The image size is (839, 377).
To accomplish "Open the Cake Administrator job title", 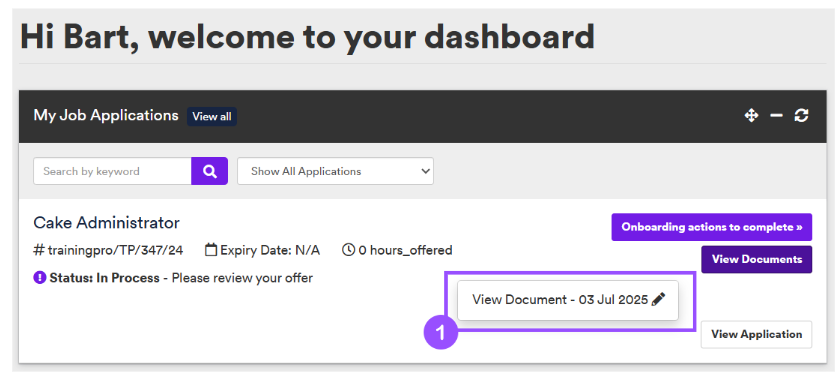I will [x=106, y=222].
